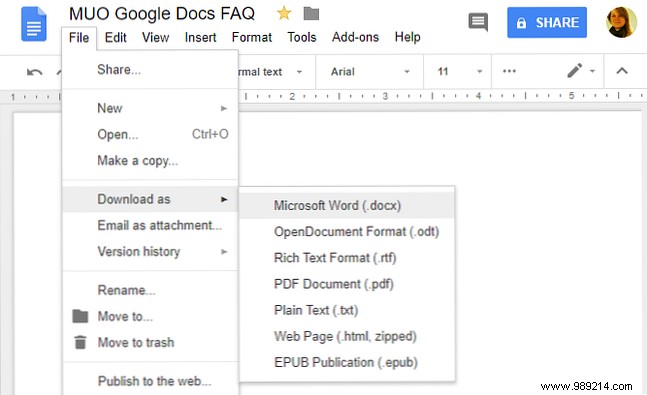The height and width of the screenshot is (395, 647).
Task: Select Rename... in the File menu
Action: coord(150,290)
